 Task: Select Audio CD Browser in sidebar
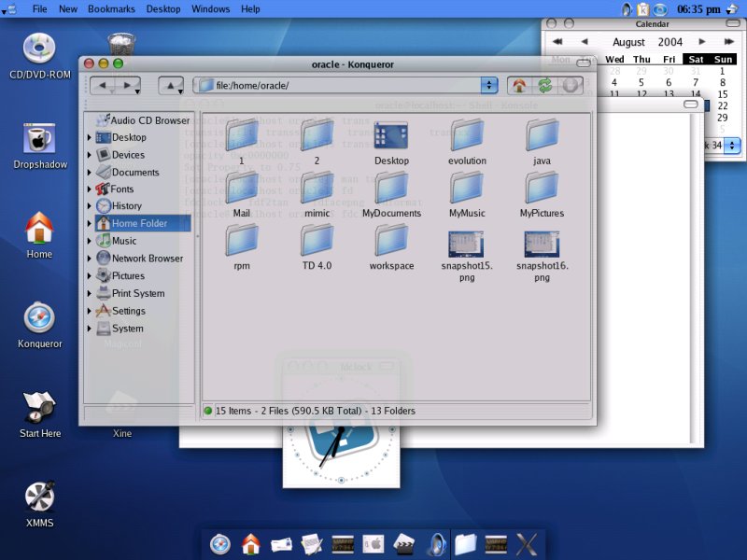142,120
